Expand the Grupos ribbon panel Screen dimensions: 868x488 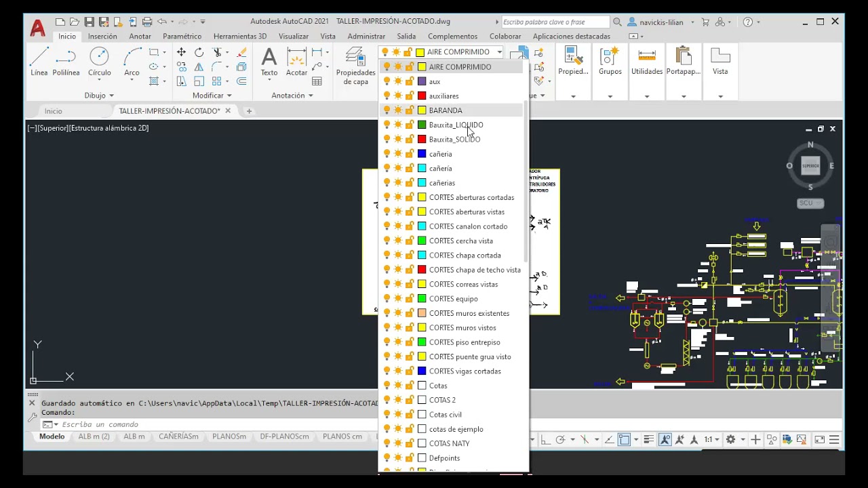610,96
